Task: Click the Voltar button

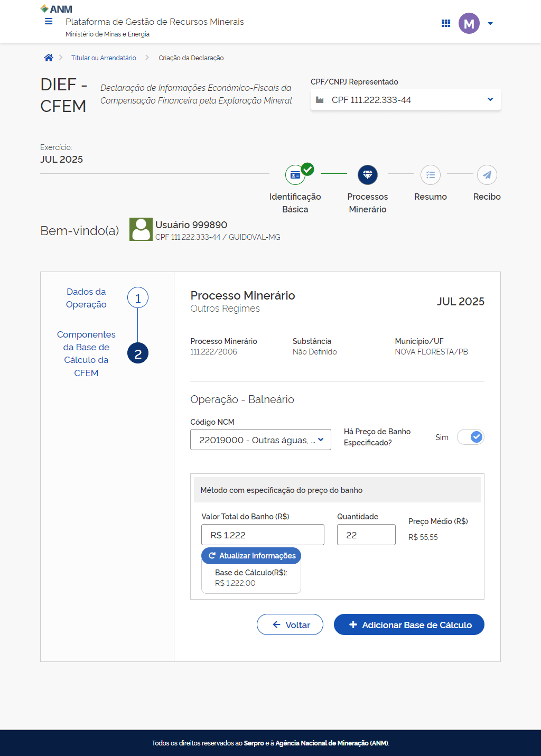Action: (290, 624)
